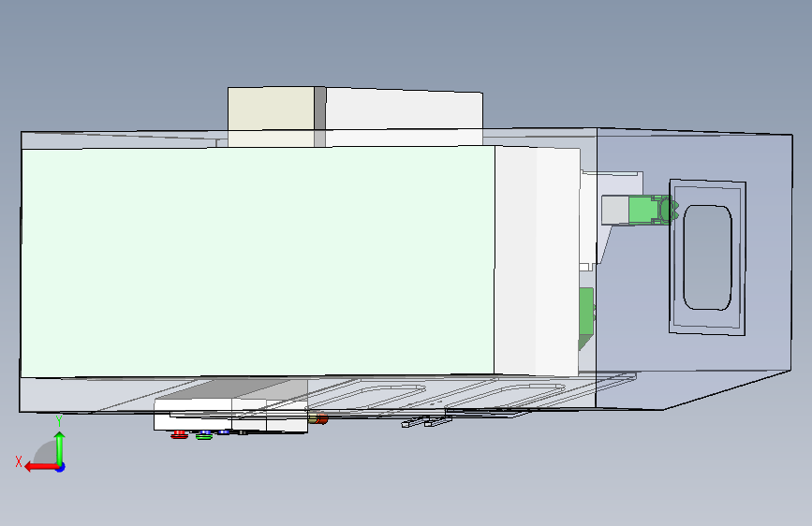Select the small latch brackets below the enclosure bottom
This screenshot has width=812, height=526.
coord(426,422)
